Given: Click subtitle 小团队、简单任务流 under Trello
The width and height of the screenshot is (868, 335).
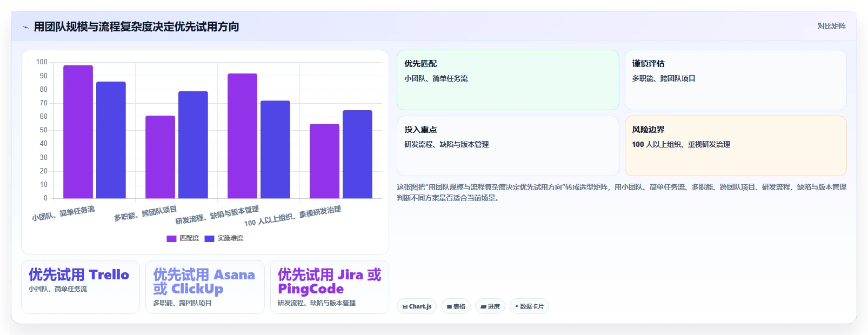Looking at the screenshot, I should [x=58, y=289].
